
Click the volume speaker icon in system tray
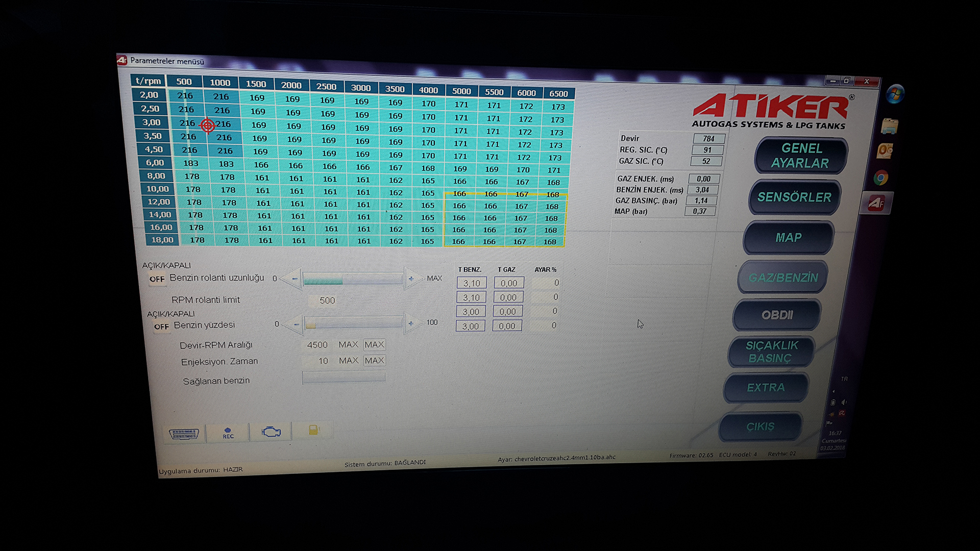click(844, 402)
